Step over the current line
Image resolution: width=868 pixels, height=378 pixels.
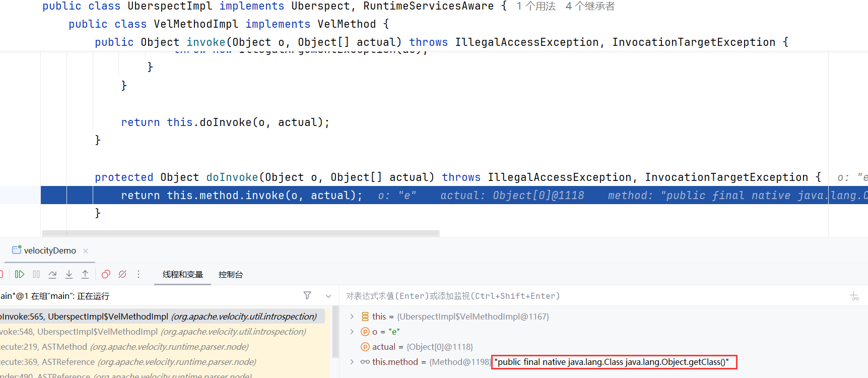52,274
